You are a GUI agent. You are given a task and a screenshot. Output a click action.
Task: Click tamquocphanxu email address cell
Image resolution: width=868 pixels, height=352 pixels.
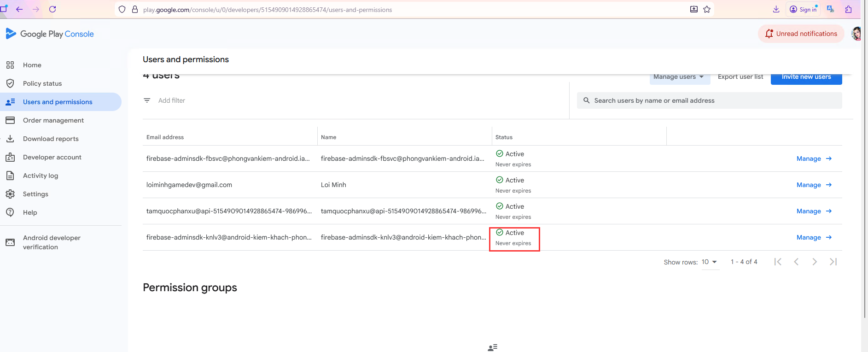click(229, 211)
